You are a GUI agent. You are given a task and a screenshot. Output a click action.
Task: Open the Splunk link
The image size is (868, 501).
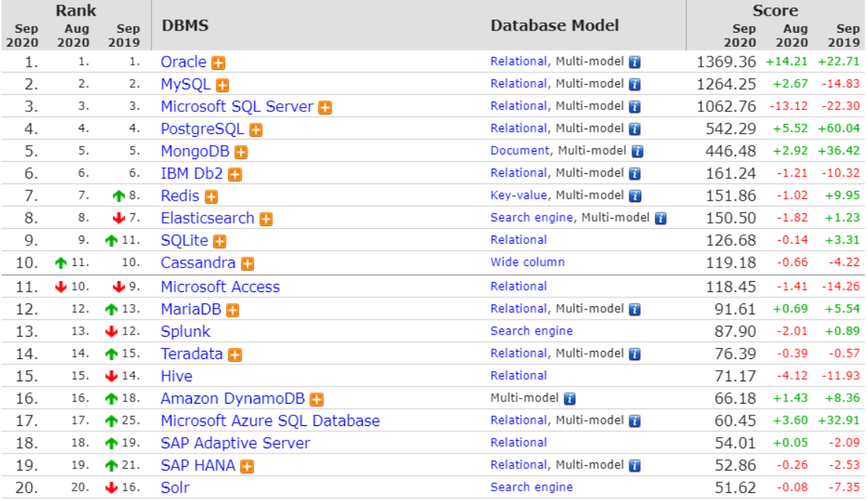[x=186, y=332]
